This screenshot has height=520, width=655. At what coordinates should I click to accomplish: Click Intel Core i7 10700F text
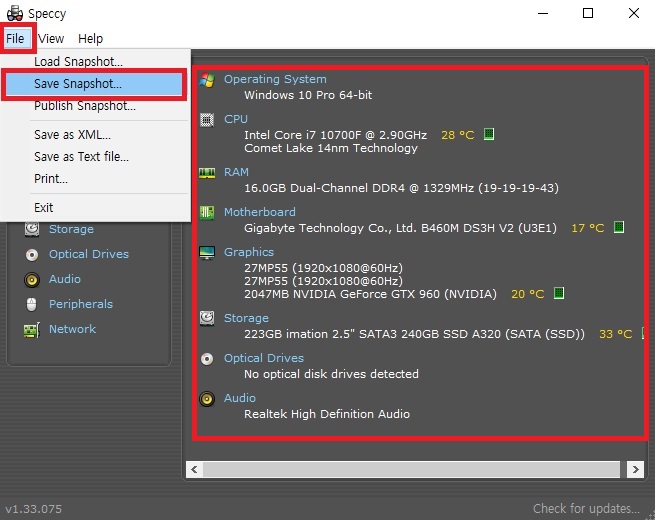pos(335,135)
